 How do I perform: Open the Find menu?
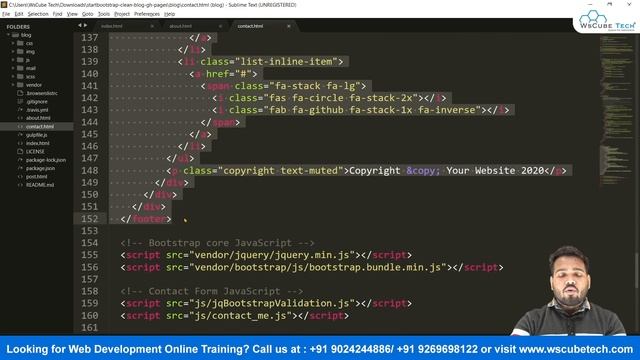(x=57, y=14)
